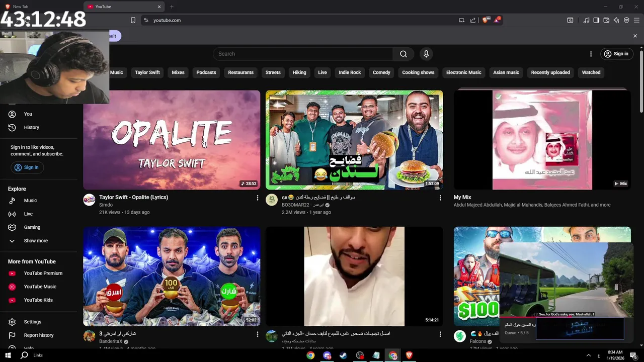Click the taskbar clock showing 8:34 AM
Image resolution: width=644 pixels, height=362 pixels.
pyautogui.click(x=615, y=355)
